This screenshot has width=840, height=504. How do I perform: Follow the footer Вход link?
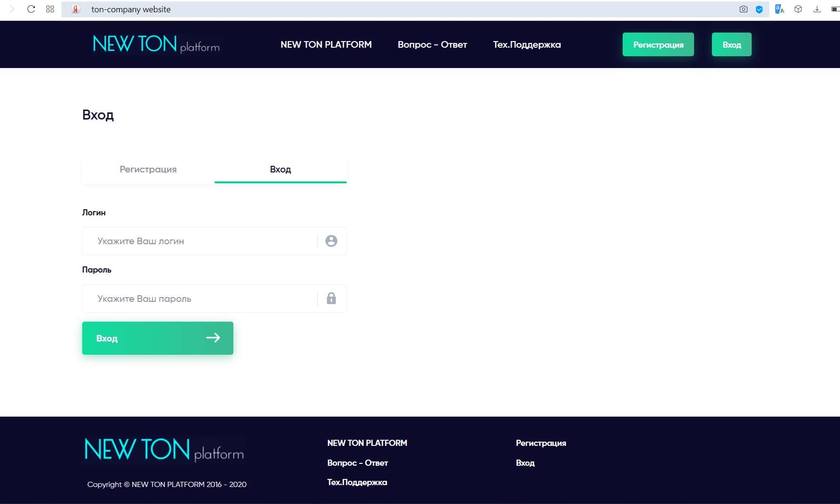pos(525,463)
